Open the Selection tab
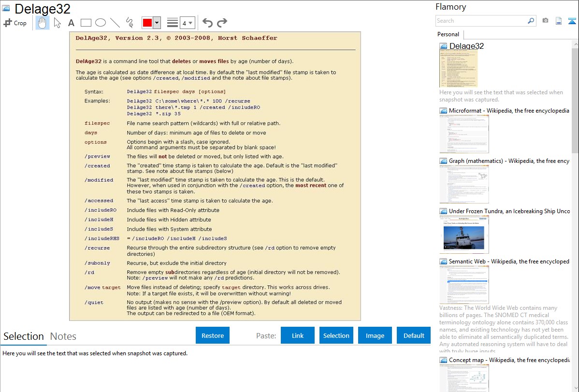Screen dimensions: 579x392 point(24,336)
